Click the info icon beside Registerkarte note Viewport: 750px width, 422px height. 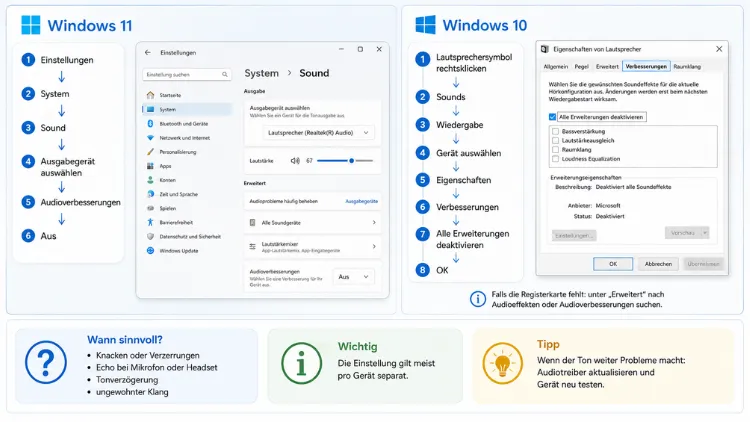tap(477, 299)
